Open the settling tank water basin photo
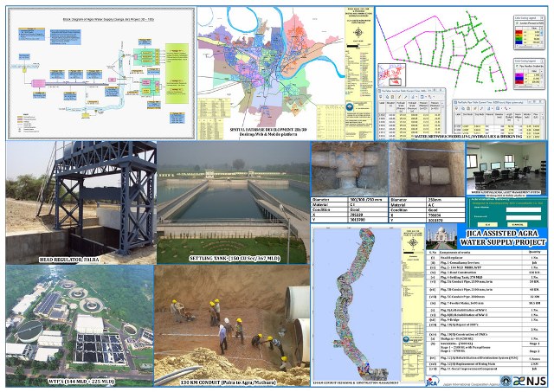The height and width of the screenshot is (392, 554). (x=233, y=202)
